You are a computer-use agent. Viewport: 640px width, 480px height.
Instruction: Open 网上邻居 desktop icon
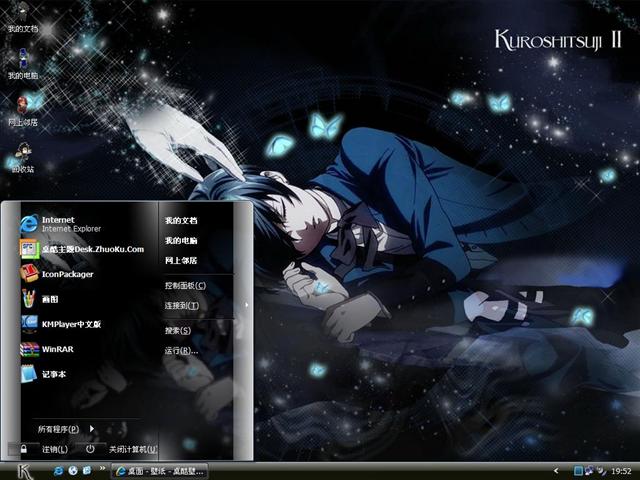click(23, 110)
